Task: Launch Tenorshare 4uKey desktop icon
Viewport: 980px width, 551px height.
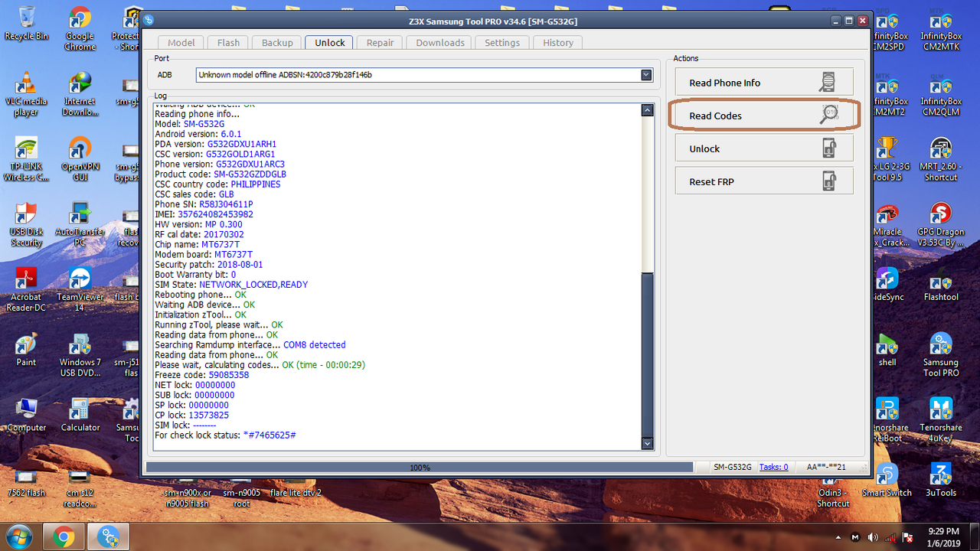Action: pyautogui.click(x=941, y=420)
